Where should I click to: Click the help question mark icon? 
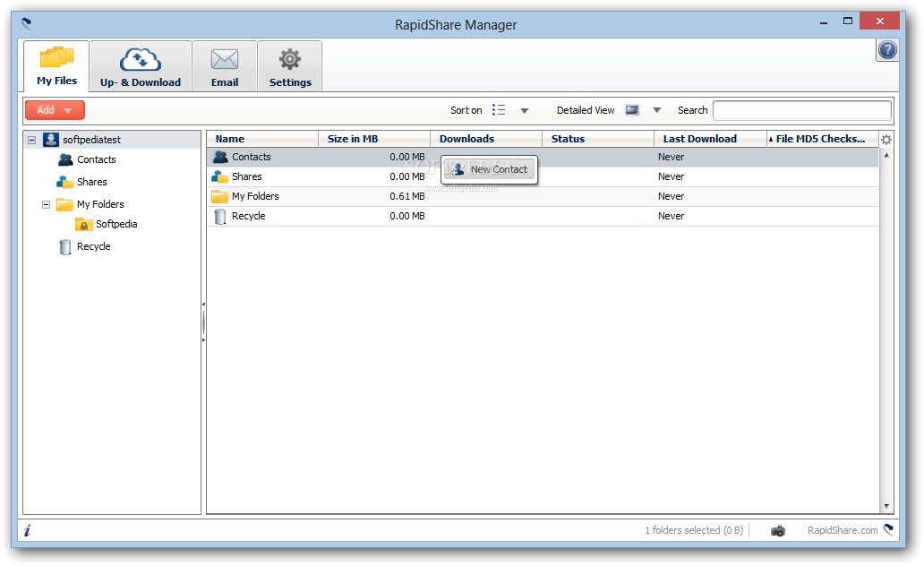point(887,50)
